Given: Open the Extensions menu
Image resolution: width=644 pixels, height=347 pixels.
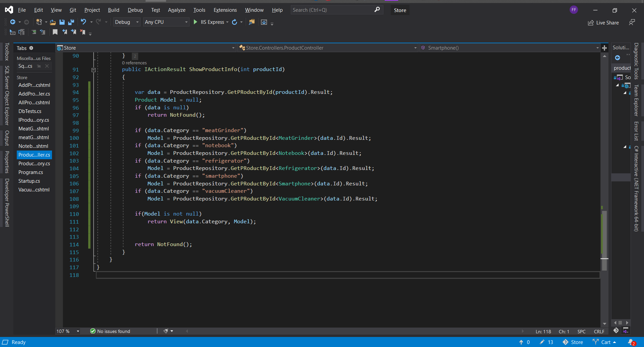Looking at the screenshot, I should click(225, 10).
